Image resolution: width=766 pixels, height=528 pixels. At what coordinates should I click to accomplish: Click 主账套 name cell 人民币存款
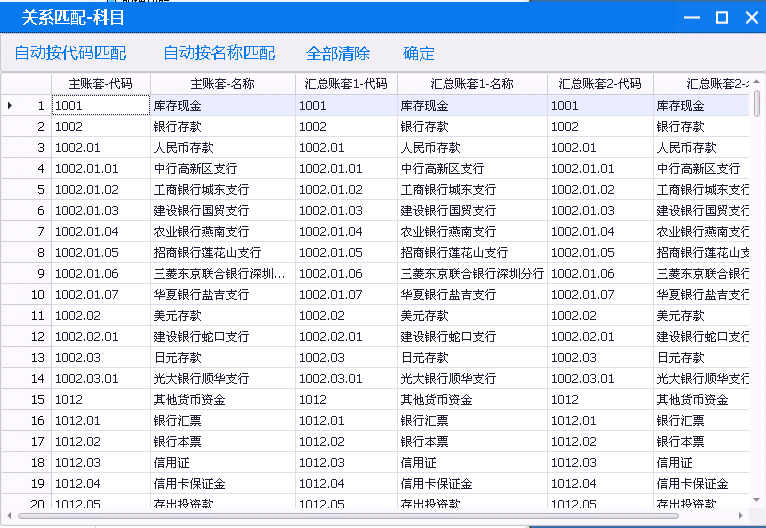pos(223,148)
